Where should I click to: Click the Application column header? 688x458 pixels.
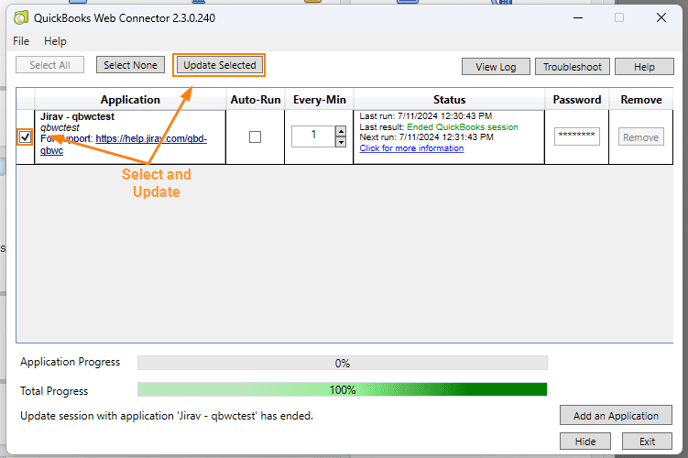[x=130, y=100]
